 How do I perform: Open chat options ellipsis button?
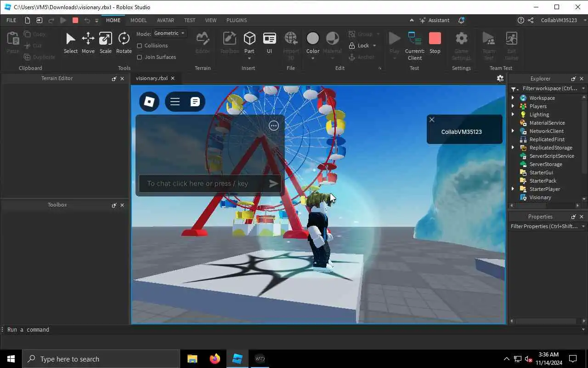[274, 126]
